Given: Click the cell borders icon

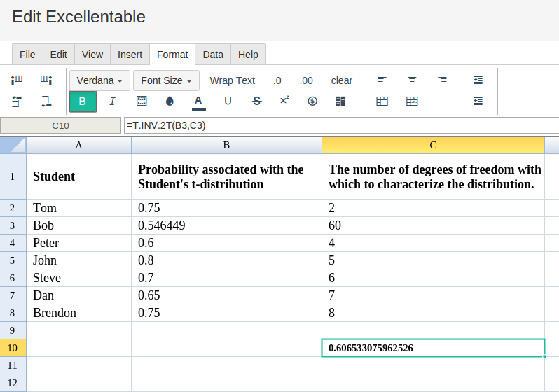Looking at the screenshot, I should click(x=142, y=101).
